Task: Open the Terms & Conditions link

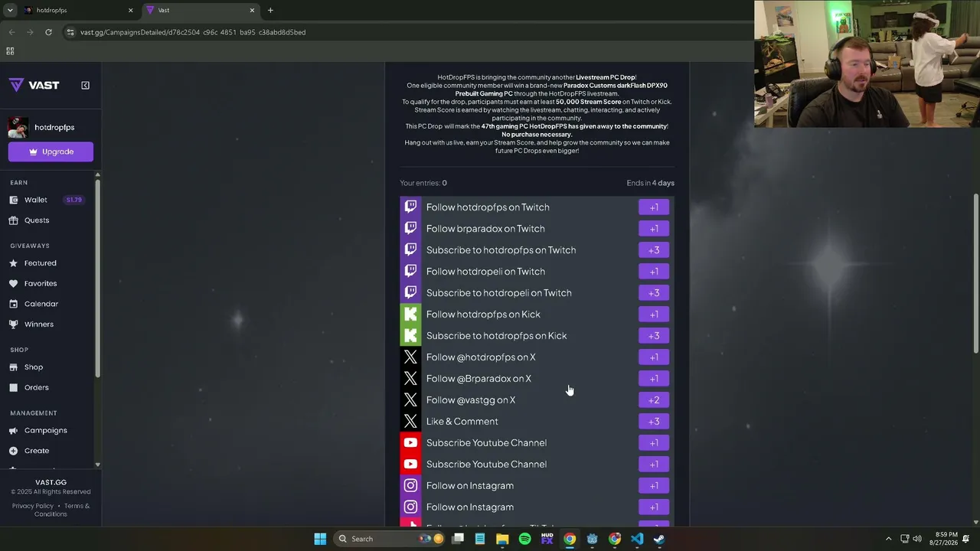Action: coord(63,510)
